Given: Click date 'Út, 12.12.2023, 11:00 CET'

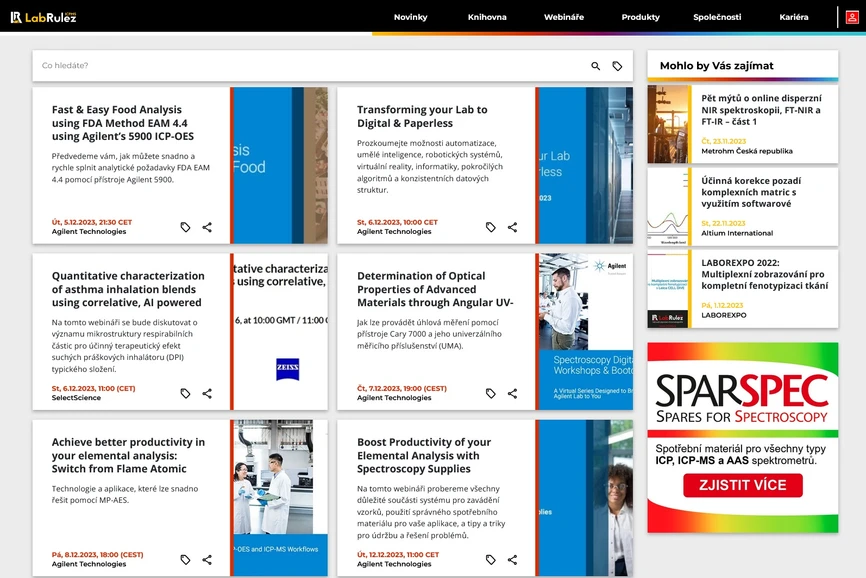Looking at the screenshot, I should 398,555.
